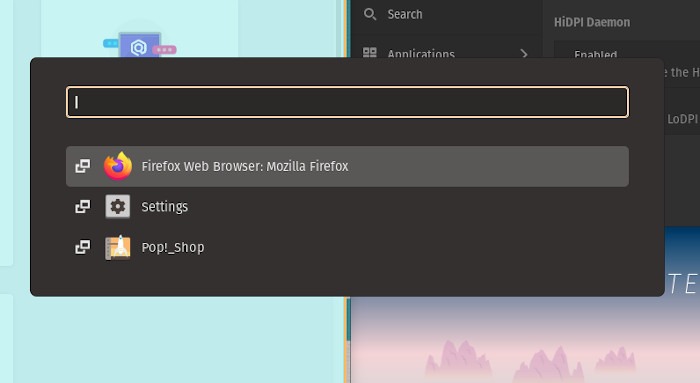Image resolution: width=700 pixels, height=383 pixels.
Task: Click the email monitor illustration icon
Action: pos(139,46)
